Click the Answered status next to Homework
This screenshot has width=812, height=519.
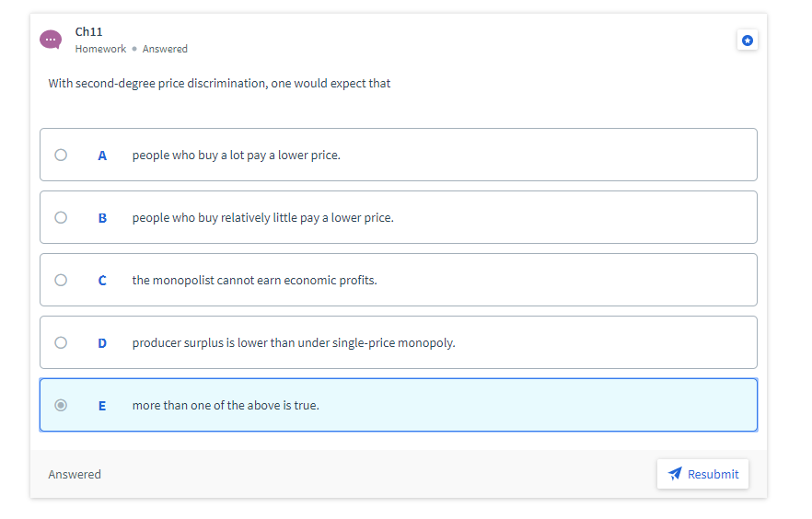click(x=165, y=49)
